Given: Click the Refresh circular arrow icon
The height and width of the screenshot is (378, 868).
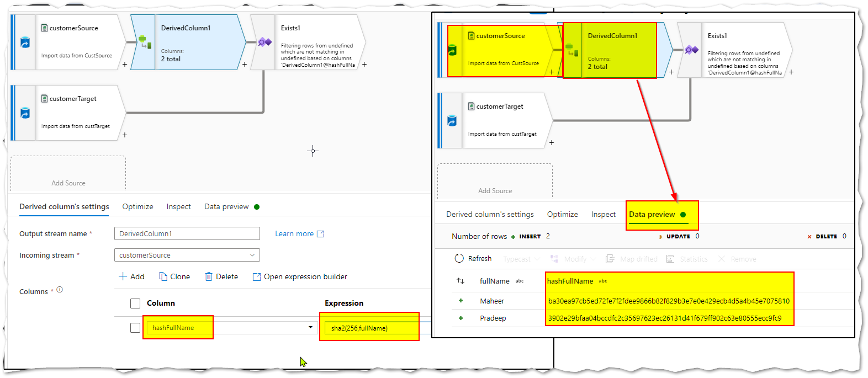Looking at the screenshot, I should pyautogui.click(x=459, y=258).
